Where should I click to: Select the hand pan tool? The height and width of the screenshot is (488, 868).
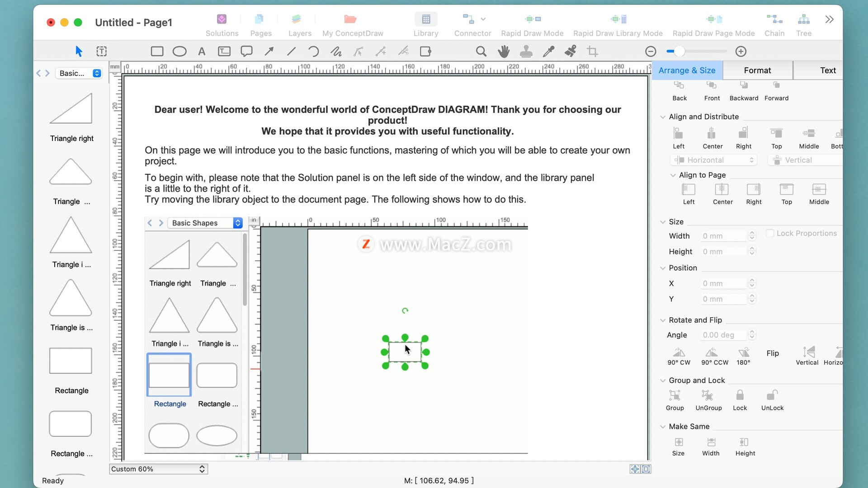click(504, 52)
